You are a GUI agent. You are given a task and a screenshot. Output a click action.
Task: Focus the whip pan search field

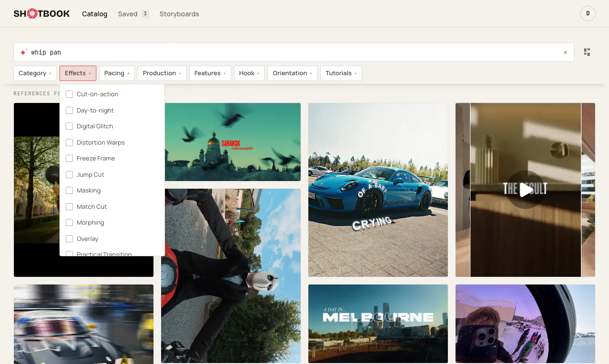[294, 52]
